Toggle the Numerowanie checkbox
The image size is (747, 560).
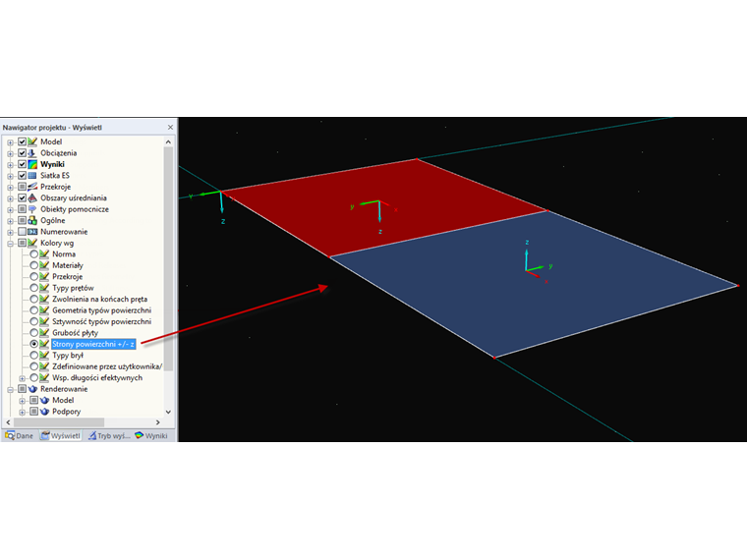(22, 232)
